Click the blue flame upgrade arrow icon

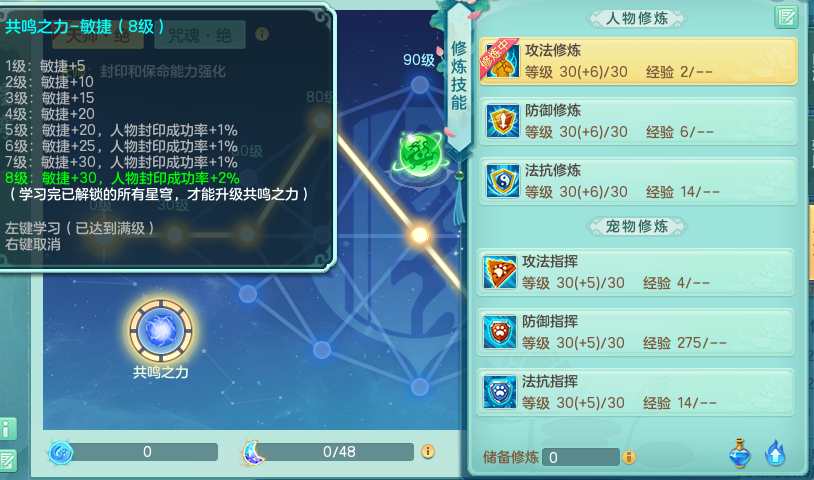click(x=775, y=454)
